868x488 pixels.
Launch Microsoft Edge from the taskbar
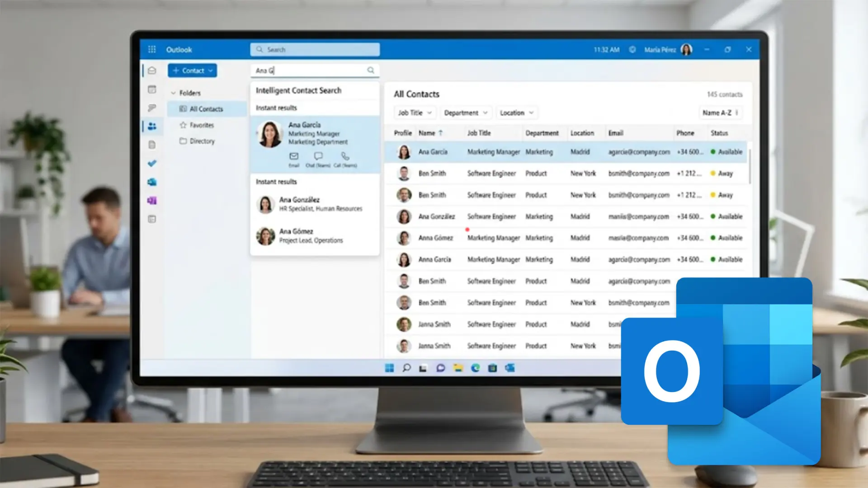[476, 368]
